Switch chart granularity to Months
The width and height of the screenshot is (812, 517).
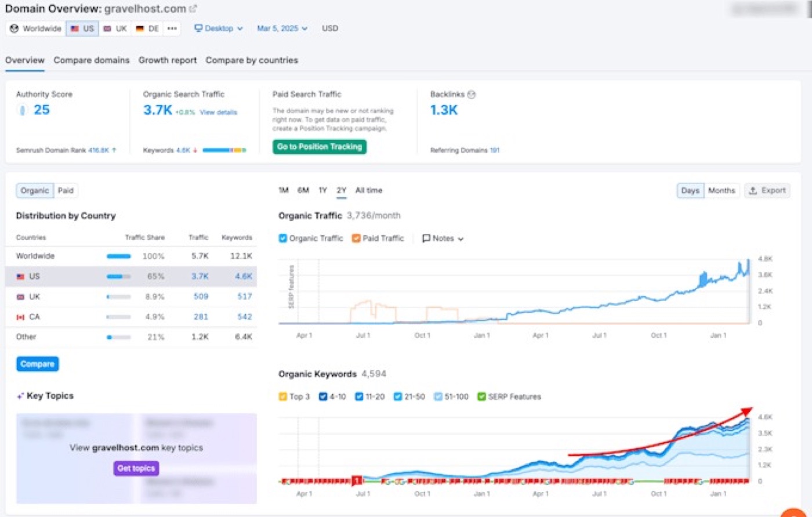[x=722, y=190]
